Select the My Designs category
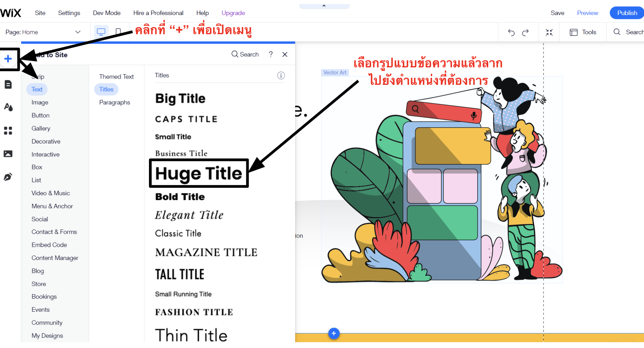Screen dimensions: 644x348 (47, 336)
